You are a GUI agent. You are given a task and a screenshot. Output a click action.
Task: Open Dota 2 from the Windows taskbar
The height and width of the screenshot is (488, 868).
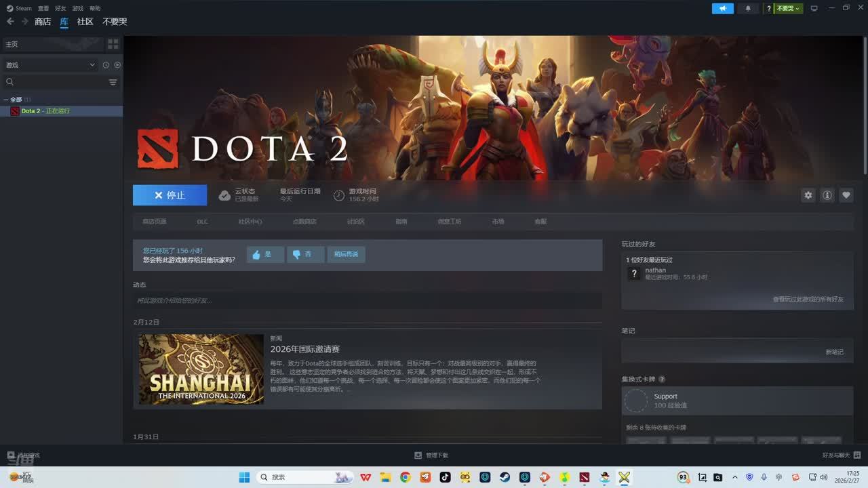coord(585,477)
